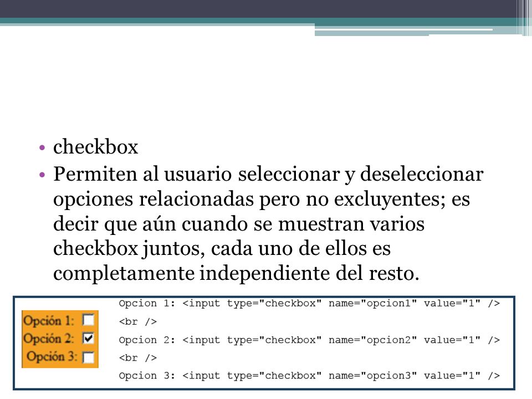This screenshot has height=399, width=532.
Task: Uncheck the Opción 2 checkbox
Action: pos(88,338)
